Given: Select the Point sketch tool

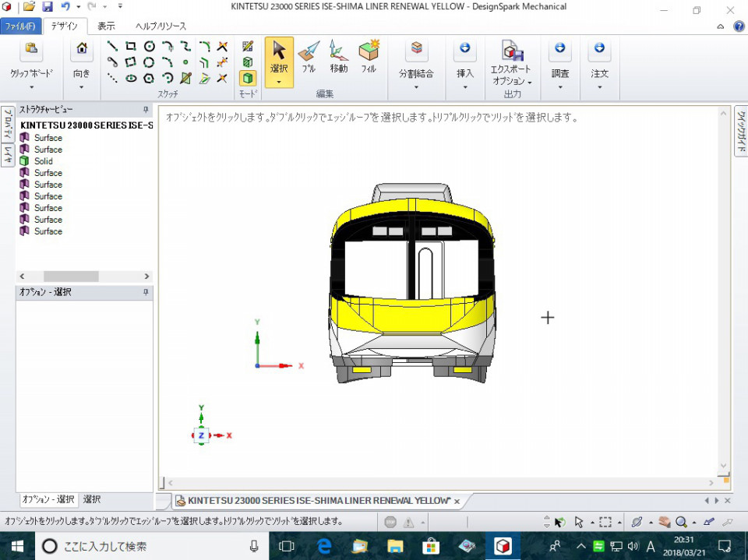Looking at the screenshot, I should [185, 62].
